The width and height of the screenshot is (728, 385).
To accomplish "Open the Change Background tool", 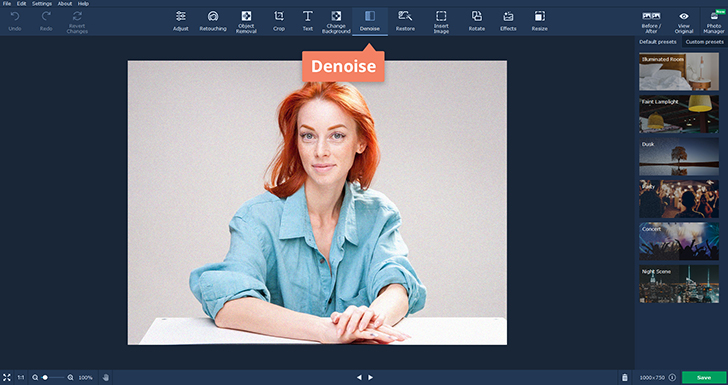I will (336, 22).
